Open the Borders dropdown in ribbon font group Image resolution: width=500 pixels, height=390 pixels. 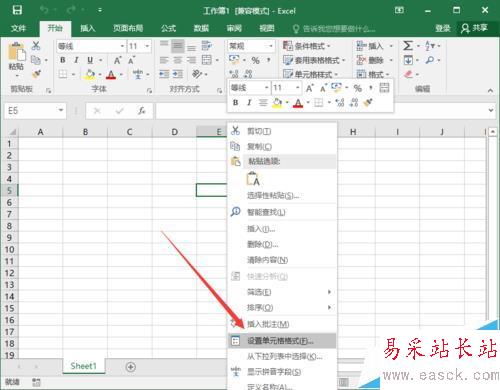(x=73, y=74)
